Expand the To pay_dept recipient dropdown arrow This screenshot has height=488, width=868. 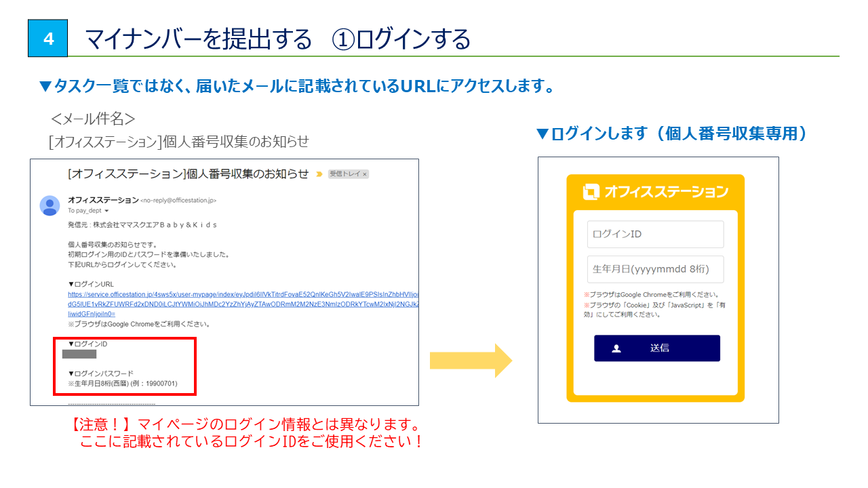(x=106, y=211)
